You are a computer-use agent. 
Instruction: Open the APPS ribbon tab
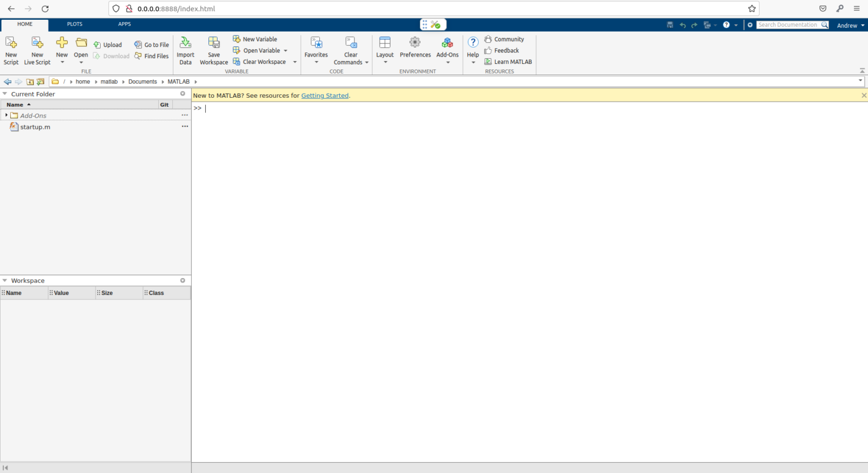(x=124, y=24)
